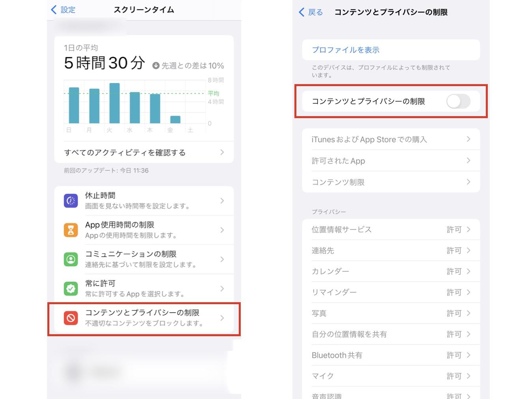Open 休止時間 settings row
The image size is (532, 399).
pos(144,201)
